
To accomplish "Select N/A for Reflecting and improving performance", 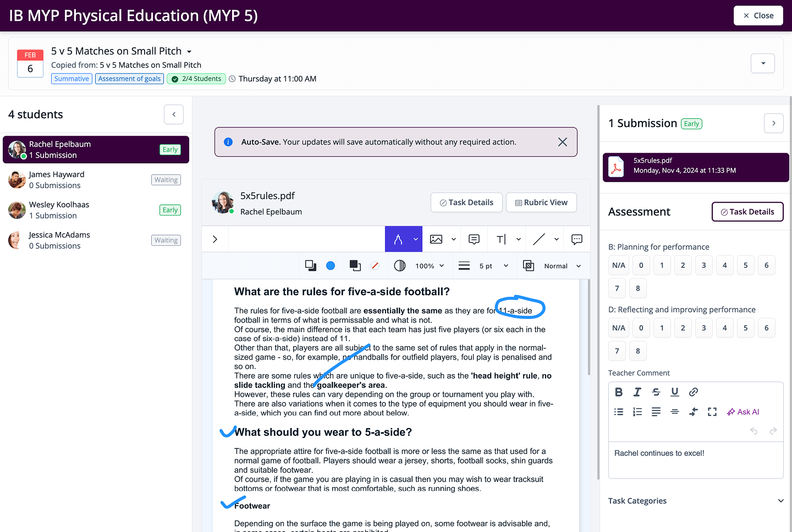I will click(x=619, y=328).
